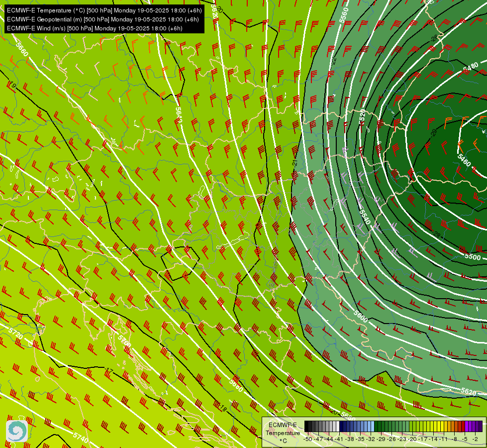Click the light blue legend swatch at -32

pos(373,426)
